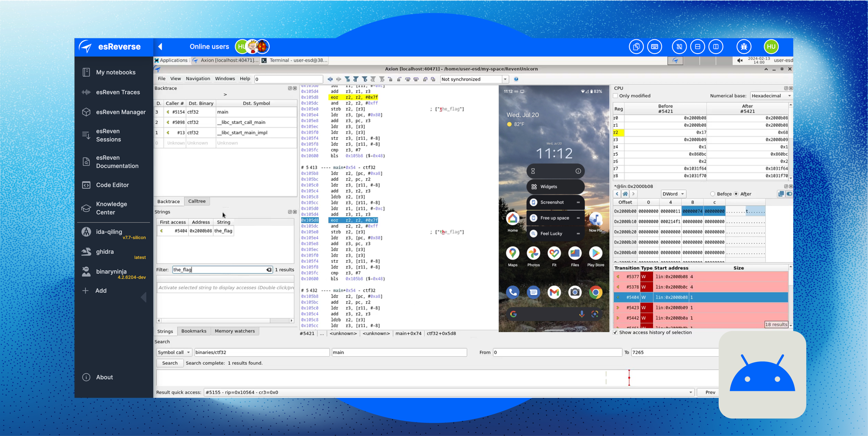Switch to the Terminal taskbar window
868x436 pixels.
coord(295,60)
